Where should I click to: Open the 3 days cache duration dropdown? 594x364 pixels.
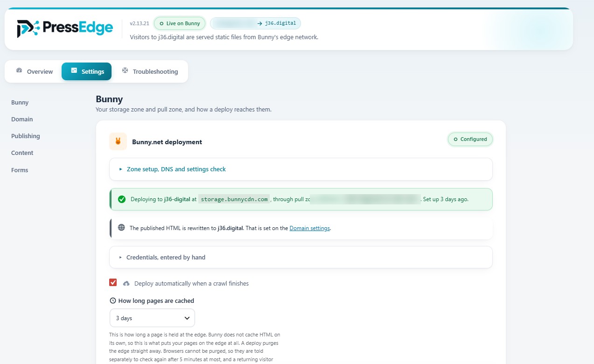coord(152,318)
